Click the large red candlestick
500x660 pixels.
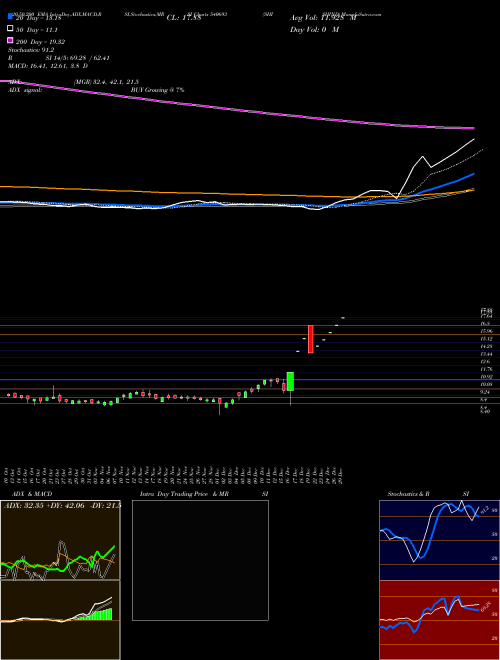311,339
